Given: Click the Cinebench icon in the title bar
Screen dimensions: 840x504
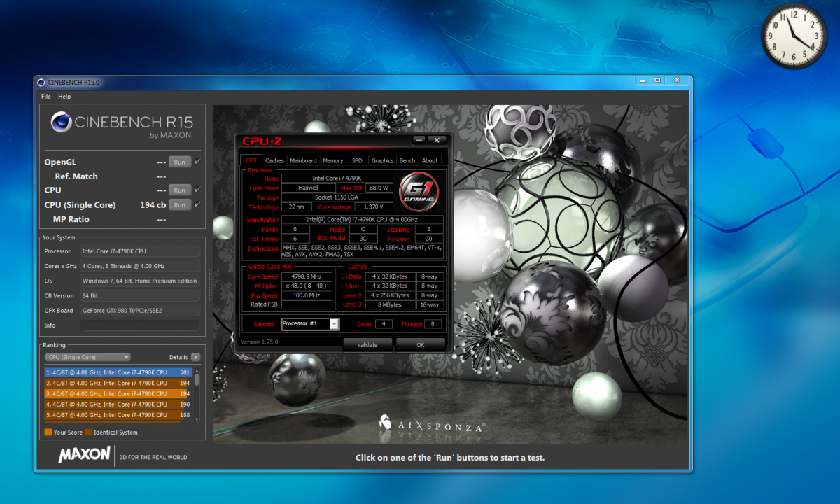Looking at the screenshot, I should (41, 82).
